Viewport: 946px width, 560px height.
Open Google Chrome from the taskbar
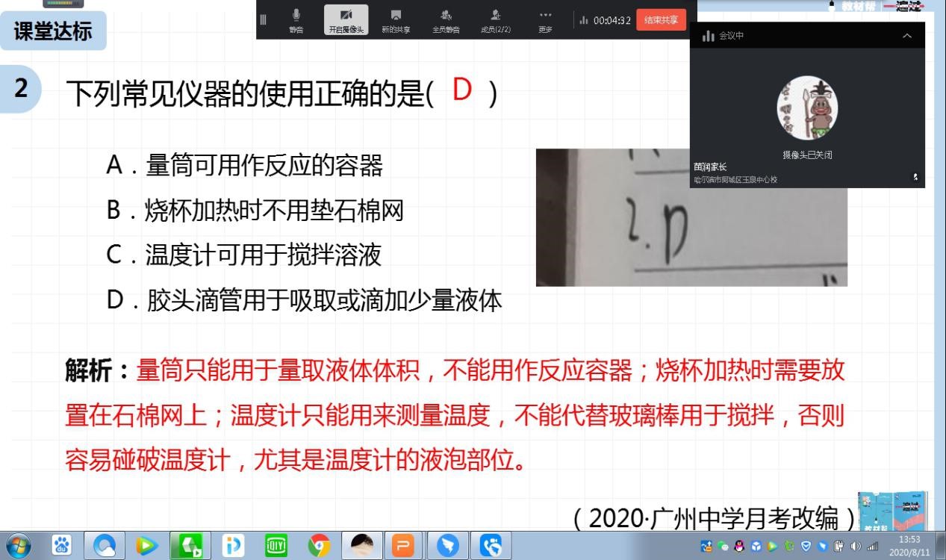(x=319, y=546)
